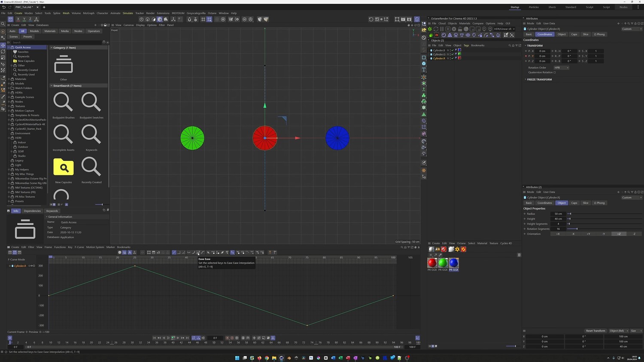Click the blue material tag on Cylinder.B
The width and height of the screenshot is (644, 362).
[459, 50]
